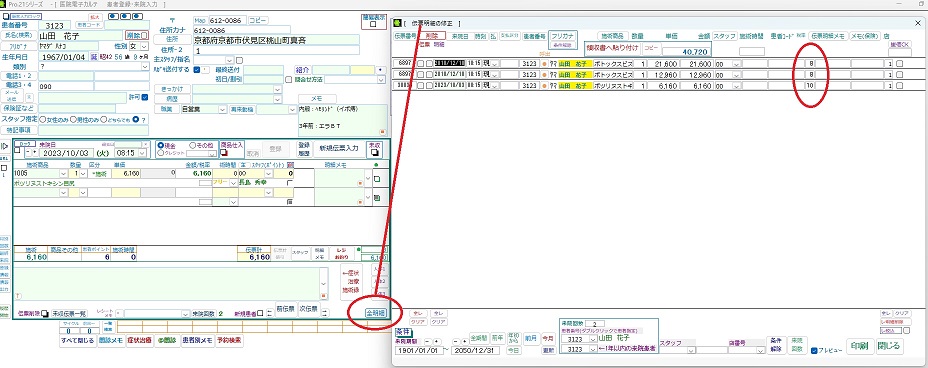Click the 伝票明細メモ header button
This screenshot has width=928, height=368.
coord(828,36)
